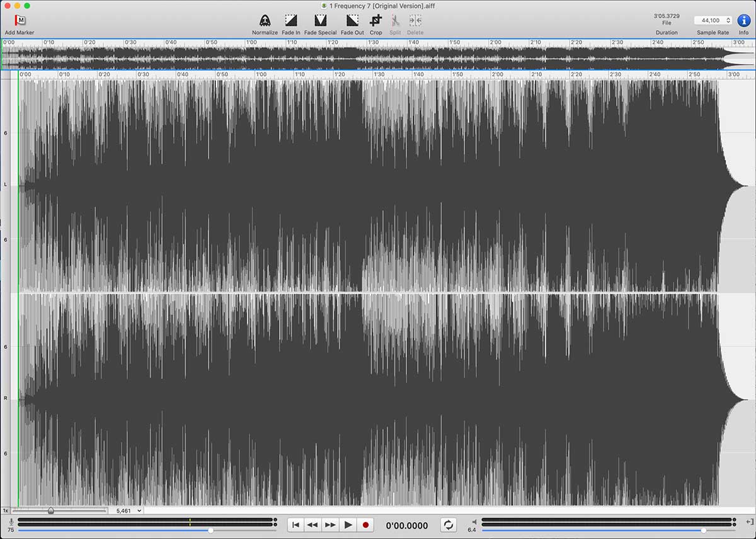Image resolution: width=756 pixels, height=539 pixels.
Task: Jump to the start of the track
Action: (x=295, y=525)
